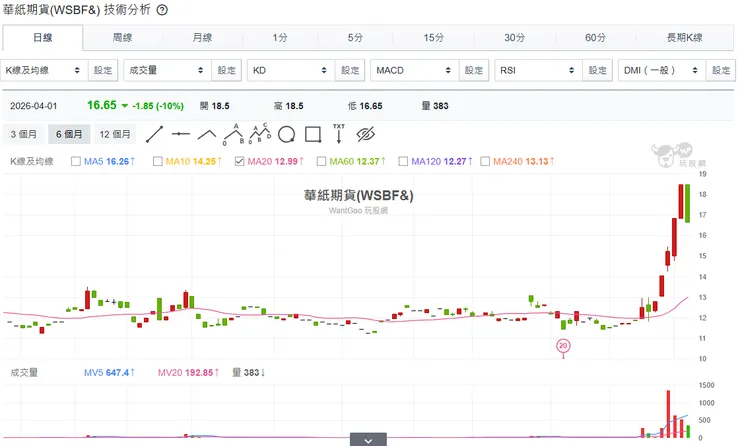The image size is (740, 446).
Task: Open the DMI (一般) indicator dropdown
Action: point(662,70)
